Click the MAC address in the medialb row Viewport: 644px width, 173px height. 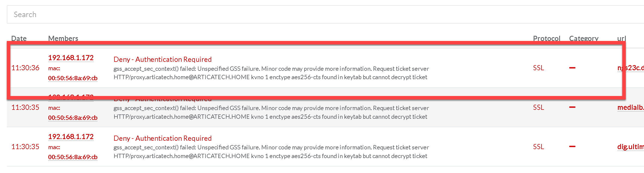tap(73, 118)
